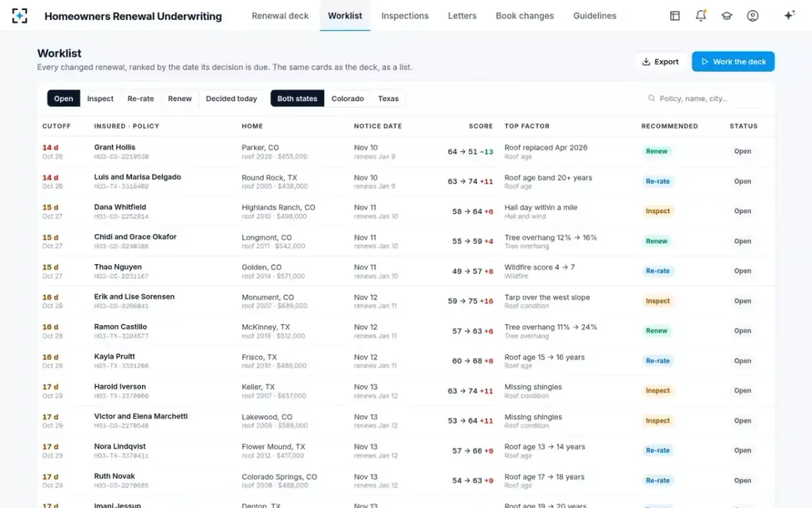Filter the list to Colorado

pyautogui.click(x=348, y=98)
